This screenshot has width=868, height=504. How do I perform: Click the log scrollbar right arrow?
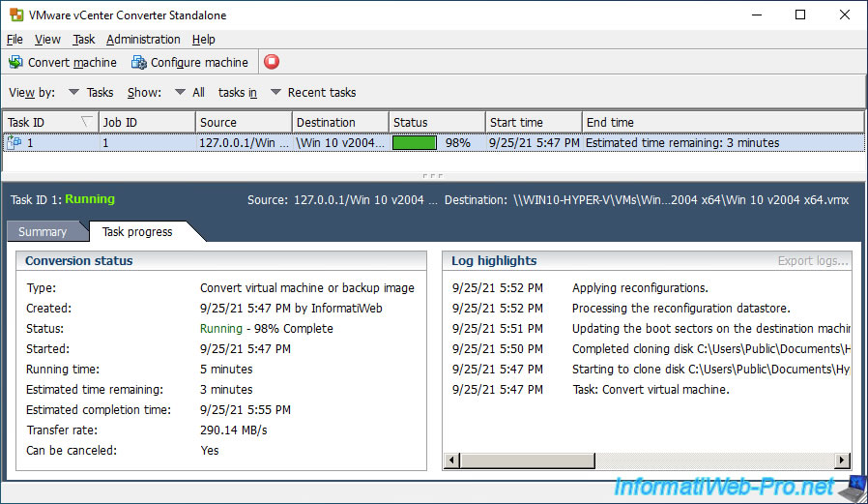coord(842,460)
